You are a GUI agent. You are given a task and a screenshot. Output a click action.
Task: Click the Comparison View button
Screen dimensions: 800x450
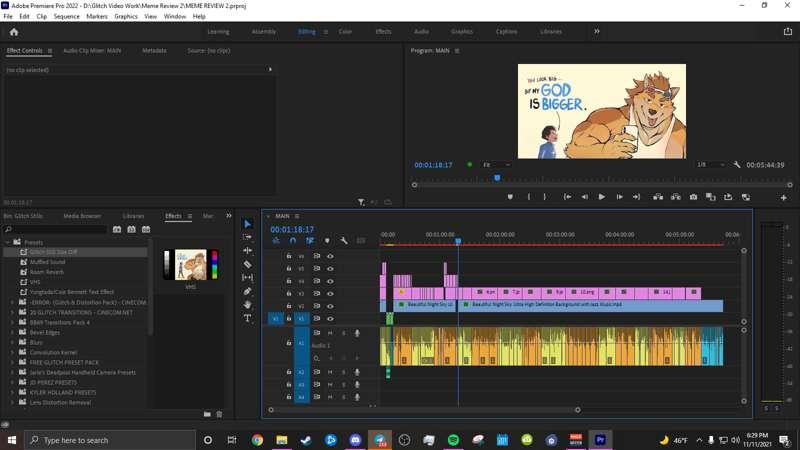711,197
